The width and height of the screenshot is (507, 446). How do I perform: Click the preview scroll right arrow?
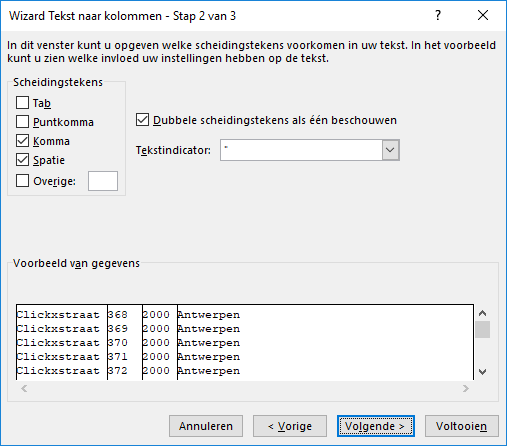tap(466, 388)
